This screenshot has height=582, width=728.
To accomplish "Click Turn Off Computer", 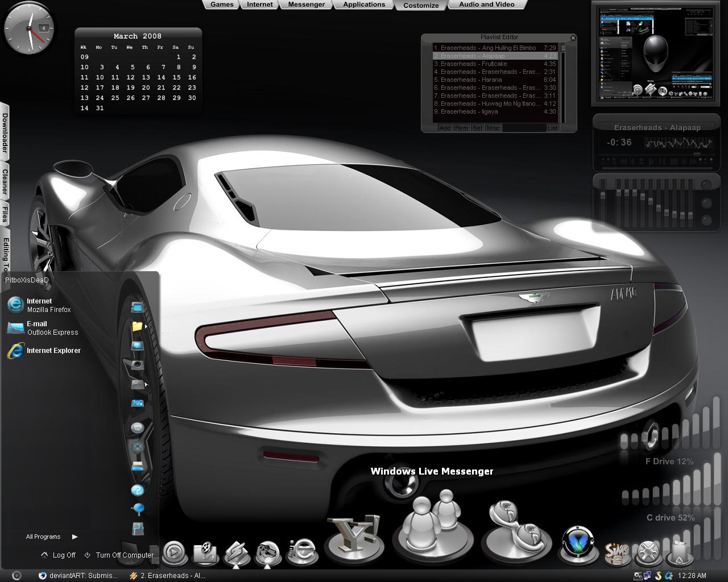I will [119, 555].
